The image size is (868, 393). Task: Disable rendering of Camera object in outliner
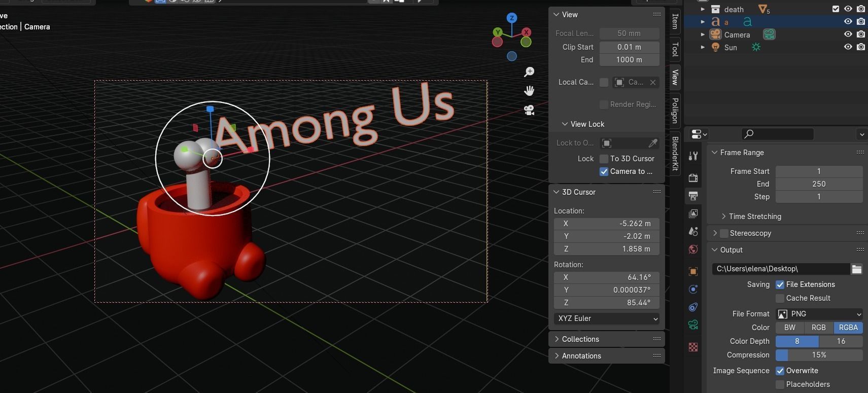click(x=861, y=34)
